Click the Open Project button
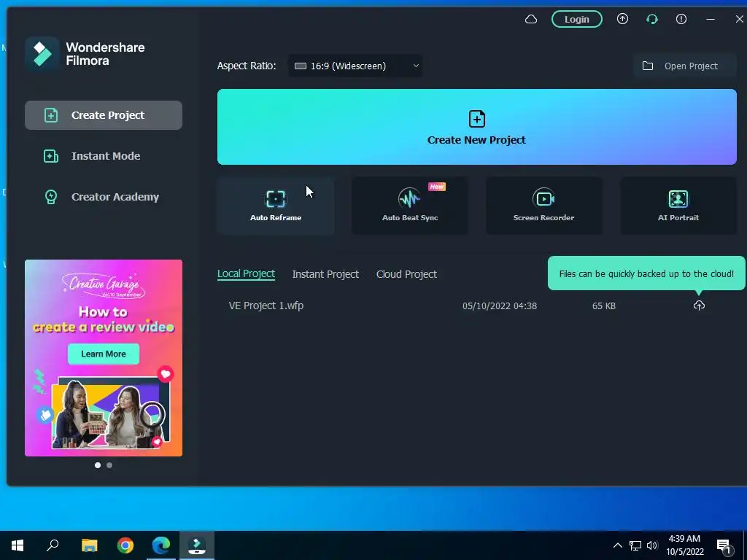 (684, 66)
